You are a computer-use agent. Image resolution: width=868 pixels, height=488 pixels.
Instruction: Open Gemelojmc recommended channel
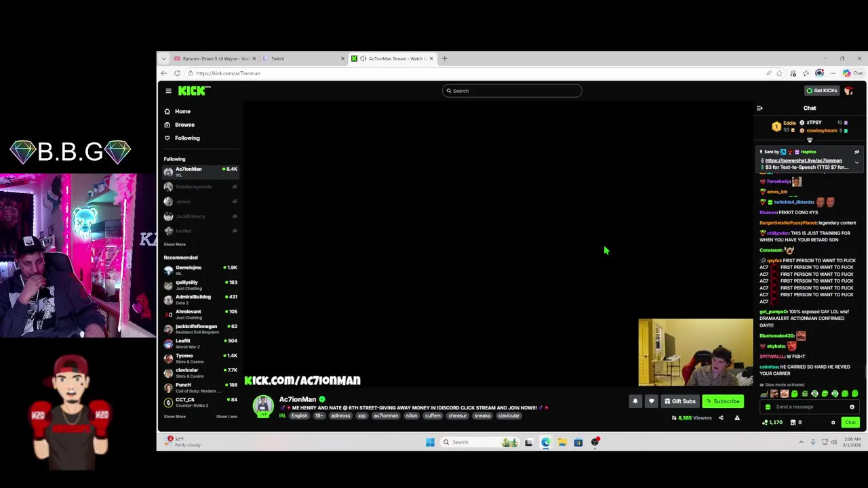pos(200,270)
